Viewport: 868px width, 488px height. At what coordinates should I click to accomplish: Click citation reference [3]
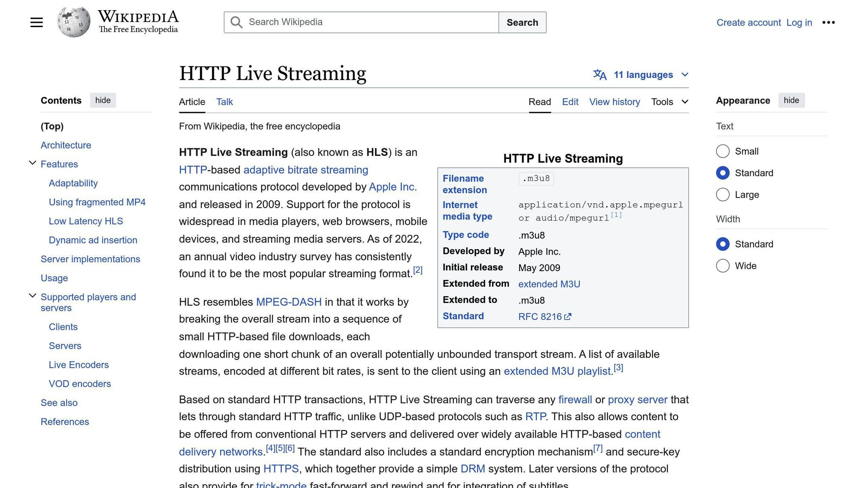pos(618,368)
